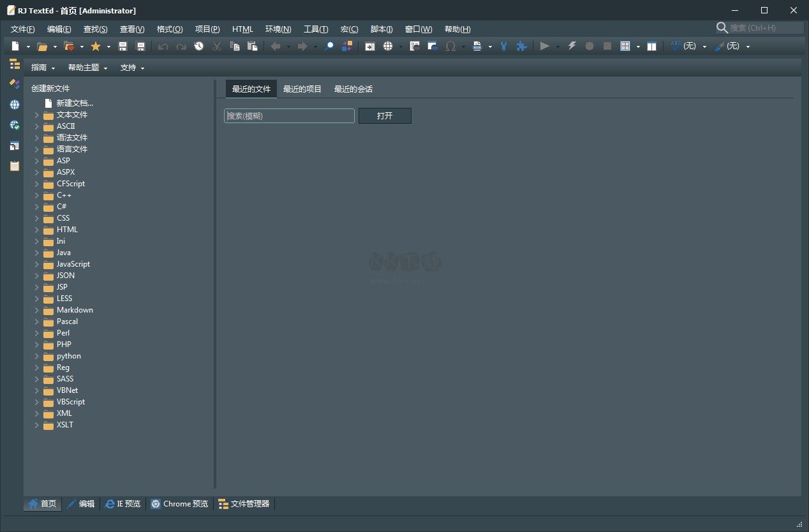
Task: Switch to the 最近的项目 tab
Action: coord(302,89)
